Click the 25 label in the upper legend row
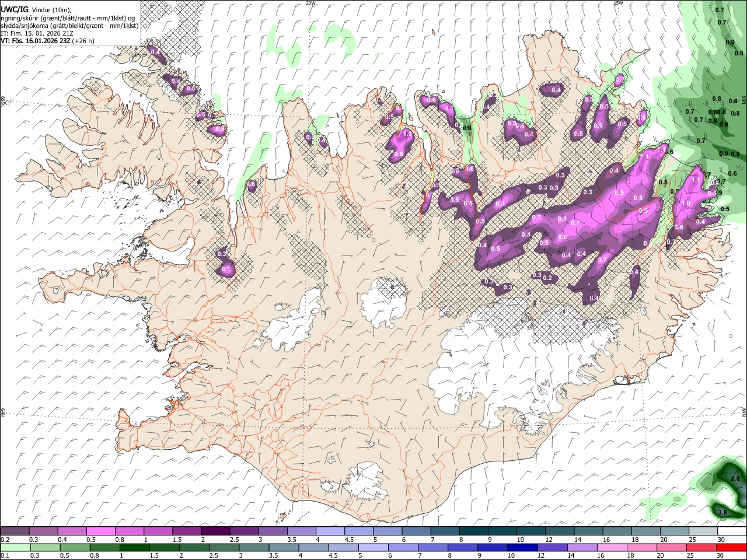The image size is (747, 560). point(692,540)
